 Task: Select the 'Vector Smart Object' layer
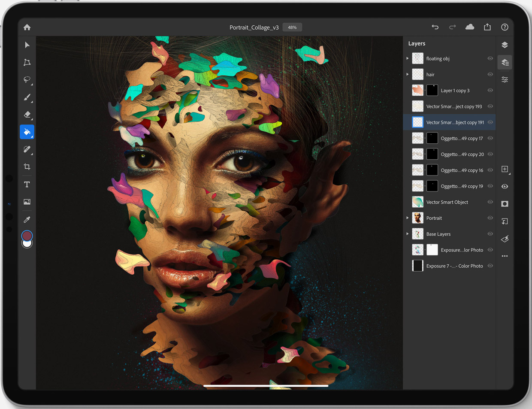pyautogui.click(x=447, y=202)
